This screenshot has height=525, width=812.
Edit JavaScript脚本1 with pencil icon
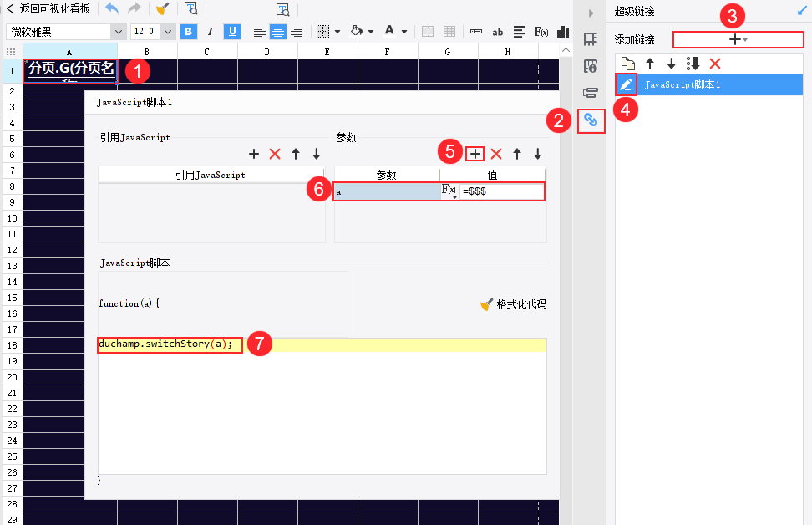click(x=626, y=84)
